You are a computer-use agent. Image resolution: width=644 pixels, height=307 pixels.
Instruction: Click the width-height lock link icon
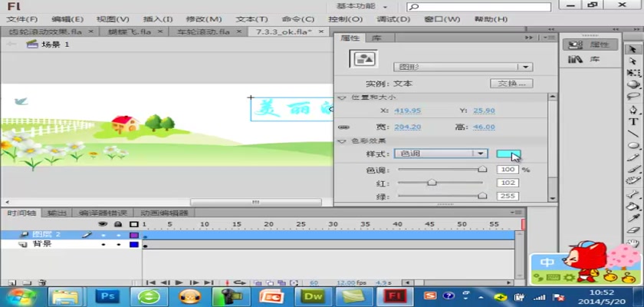click(343, 127)
